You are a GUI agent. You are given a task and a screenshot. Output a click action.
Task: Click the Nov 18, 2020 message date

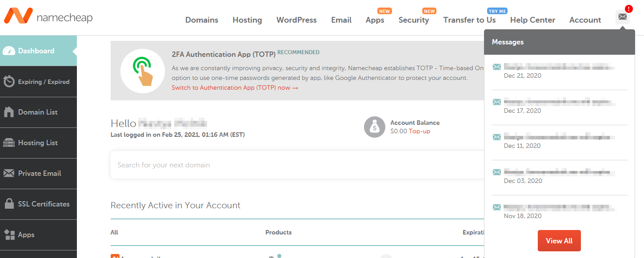click(x=523, y=216)
